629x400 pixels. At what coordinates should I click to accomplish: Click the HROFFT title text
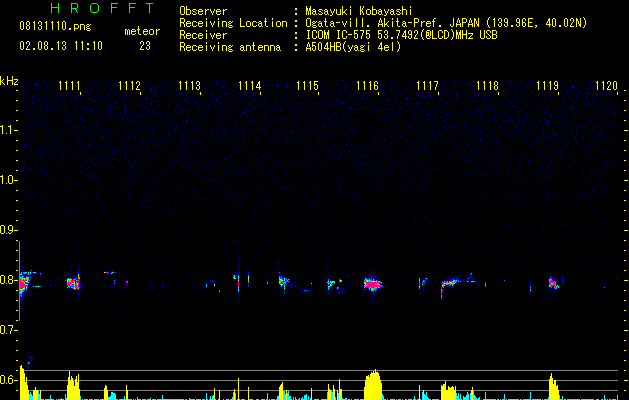[x=102, y=8]
